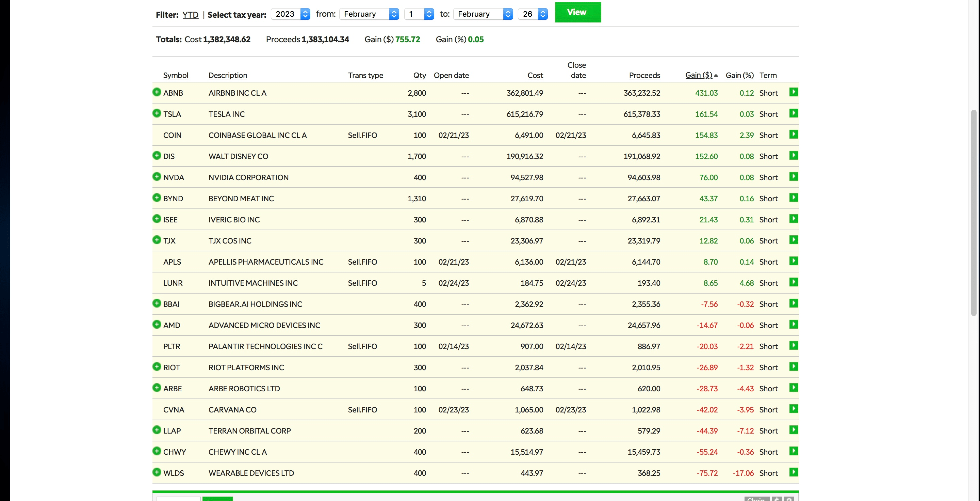This screenshot has height=501, width=980.
Task: Click the green arrow icon on PLTR row
Action: click(x=793, y=345)
